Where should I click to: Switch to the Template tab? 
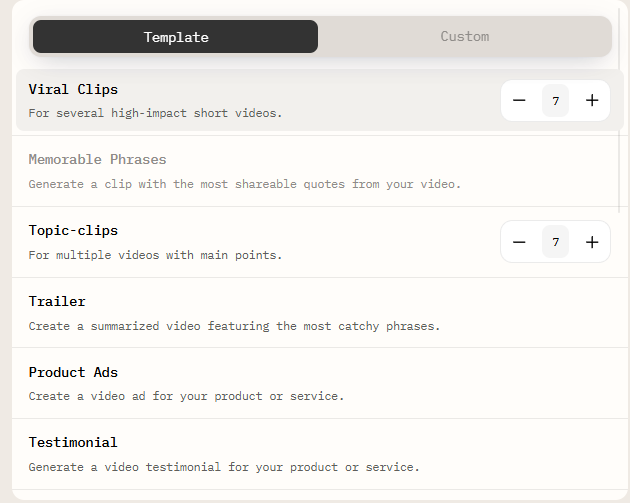click(175, 37)
